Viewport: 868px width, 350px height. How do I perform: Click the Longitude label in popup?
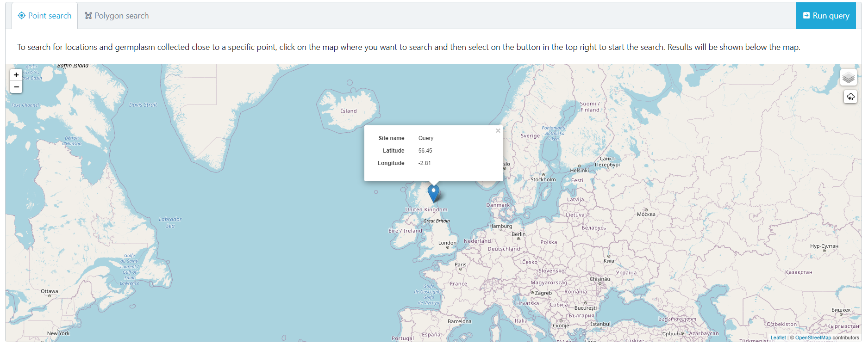coord(391,163)
